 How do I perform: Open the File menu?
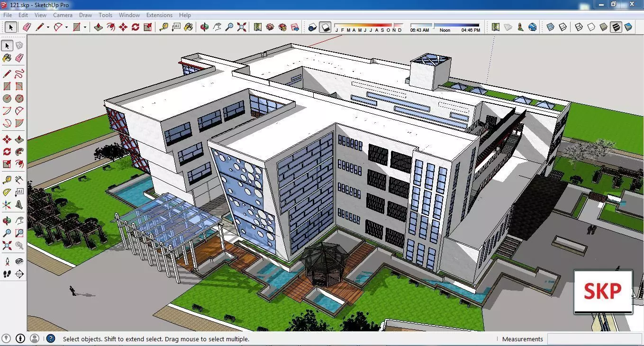tap(8, 15)
